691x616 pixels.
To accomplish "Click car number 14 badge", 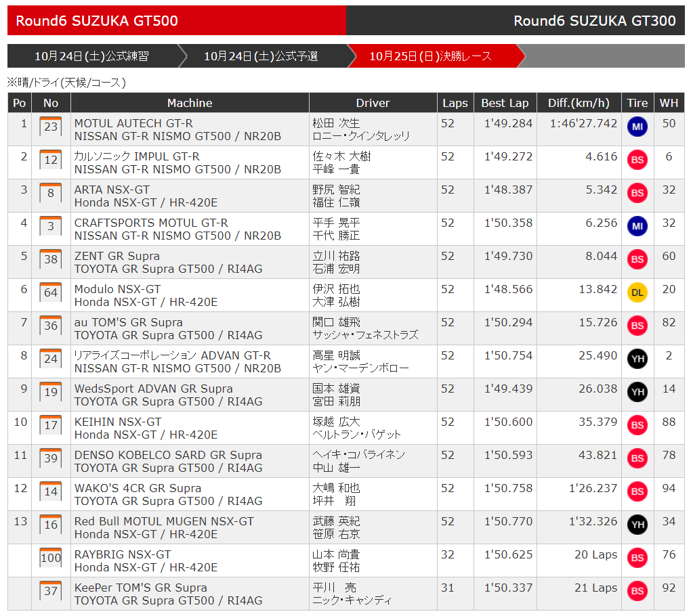I will [x=51, y=491].
